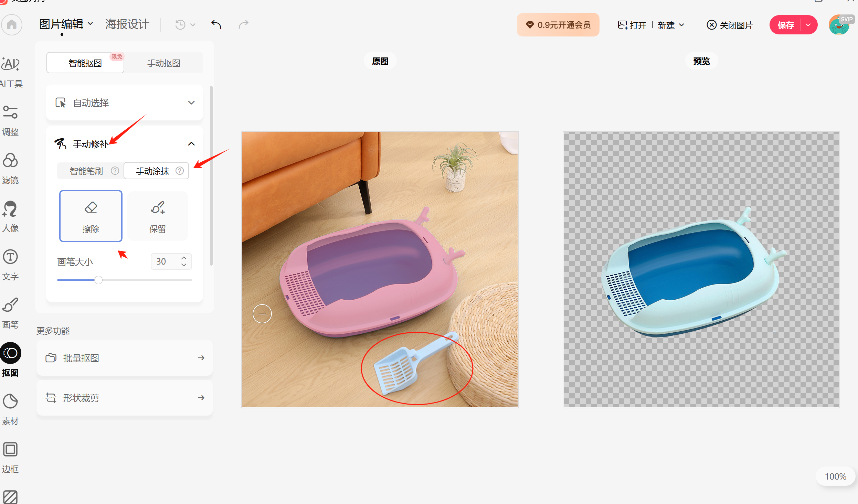
Task: Open the save options dropdown arrow
Action: 808,25
